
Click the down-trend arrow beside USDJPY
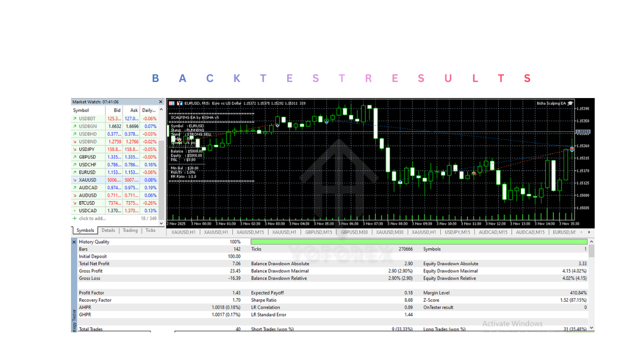[x=74, y=149]
